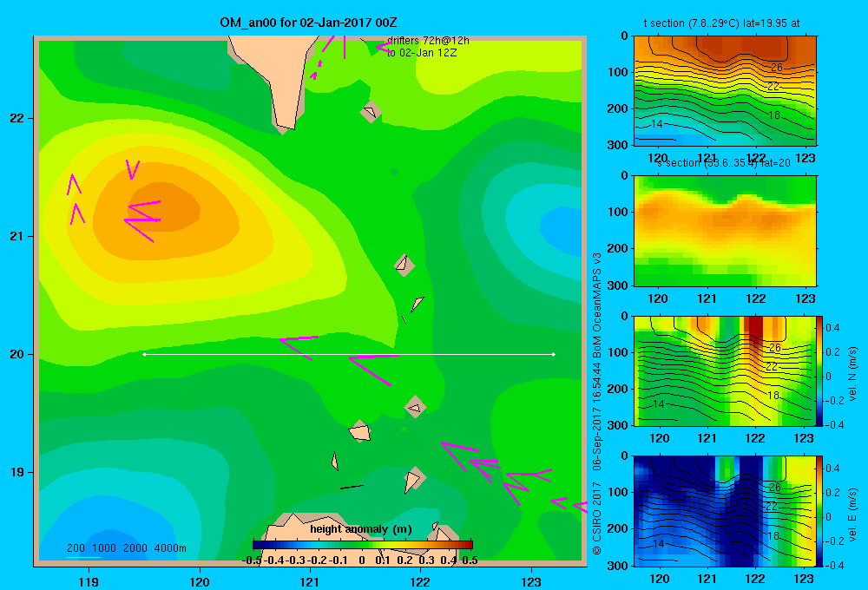Click longitude label 119 on main map axis
This screenshot has height=590, width=868.
pyautogui.click(x=89, y=581)
